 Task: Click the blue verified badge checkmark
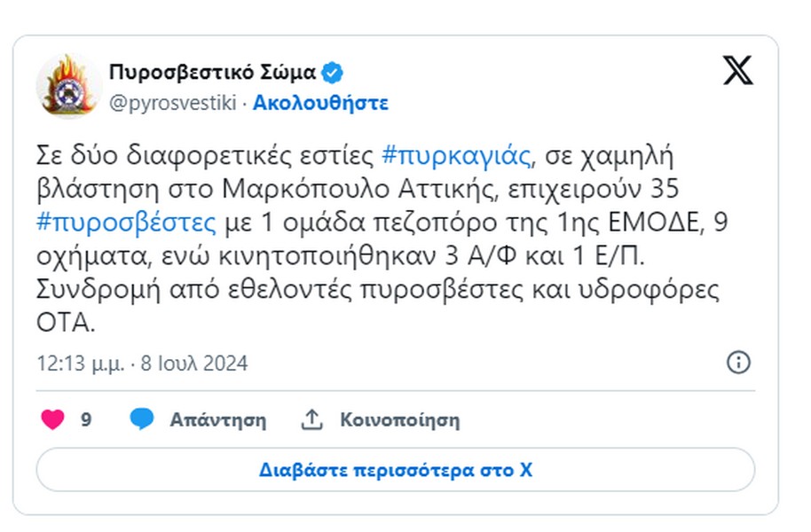coord(332,73)
